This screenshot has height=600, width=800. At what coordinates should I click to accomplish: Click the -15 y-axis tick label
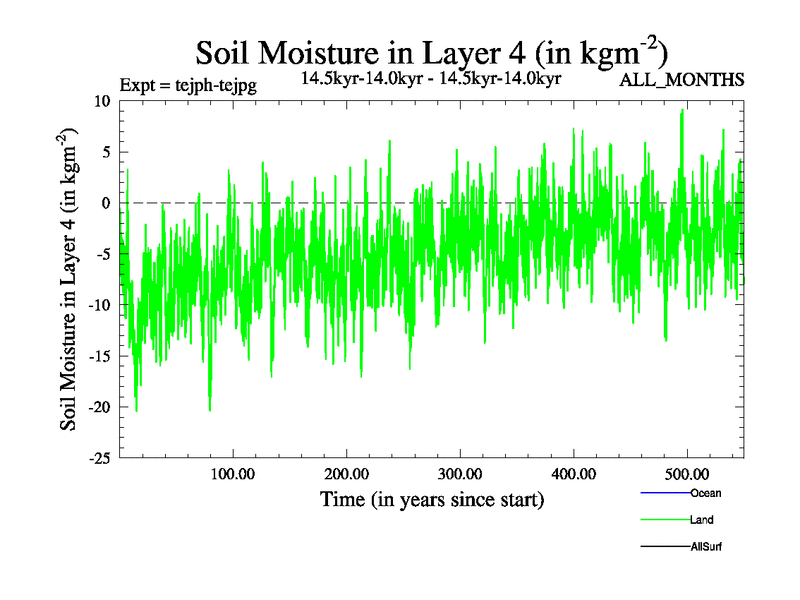point(98,356)
